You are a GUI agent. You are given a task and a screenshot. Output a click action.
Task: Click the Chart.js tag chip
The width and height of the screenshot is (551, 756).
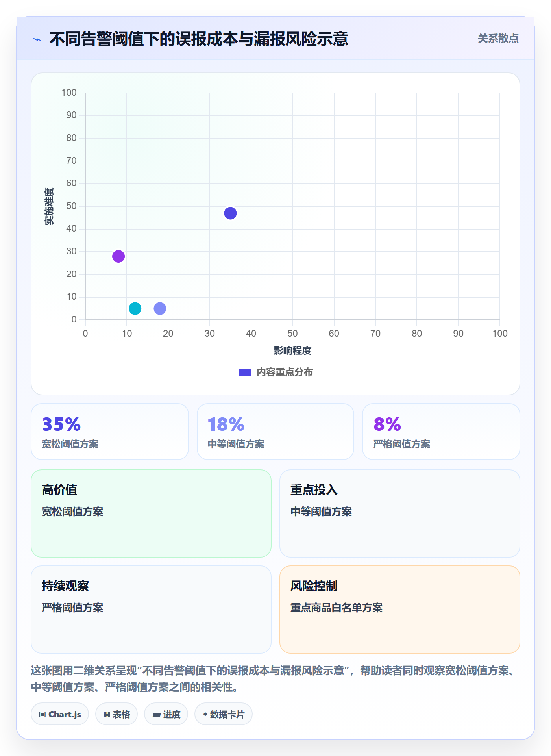(60, 714)
